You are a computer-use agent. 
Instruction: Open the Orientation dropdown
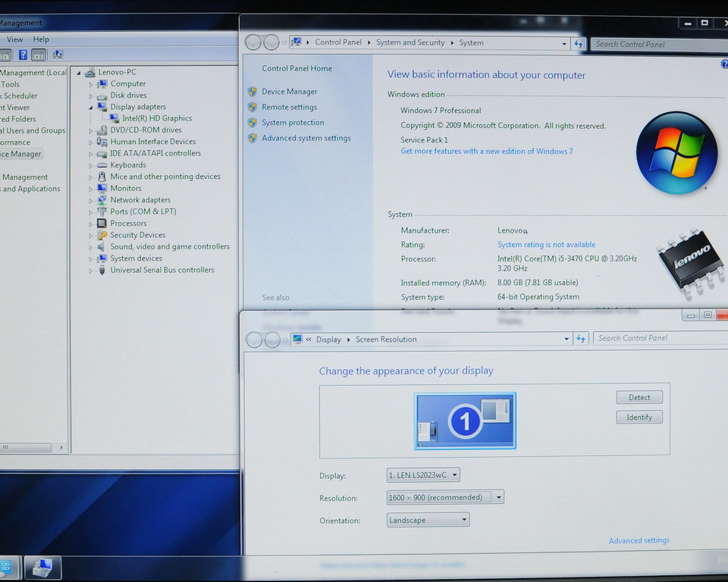coord(428,520)
